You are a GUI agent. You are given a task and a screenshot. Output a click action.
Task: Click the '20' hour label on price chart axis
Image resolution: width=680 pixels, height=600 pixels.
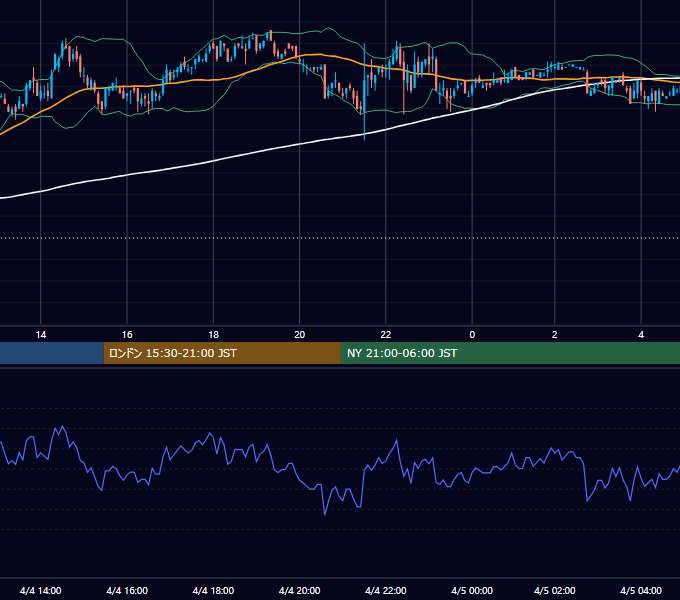[300, 335]
